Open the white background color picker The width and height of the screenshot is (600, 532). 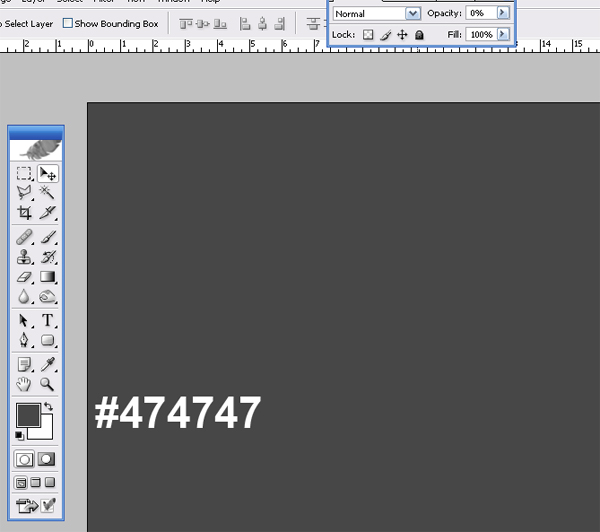(x=46, y=432)
